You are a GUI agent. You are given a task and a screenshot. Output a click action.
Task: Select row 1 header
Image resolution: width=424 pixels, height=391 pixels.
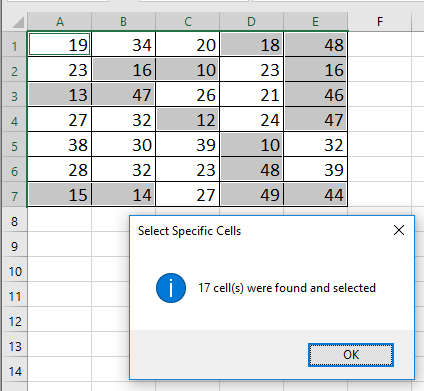pyautogui.click(x=14, y=45)
